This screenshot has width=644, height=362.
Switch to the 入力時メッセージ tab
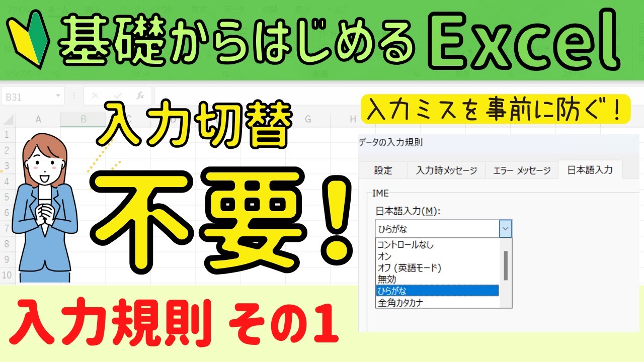(x=446, y=170)
